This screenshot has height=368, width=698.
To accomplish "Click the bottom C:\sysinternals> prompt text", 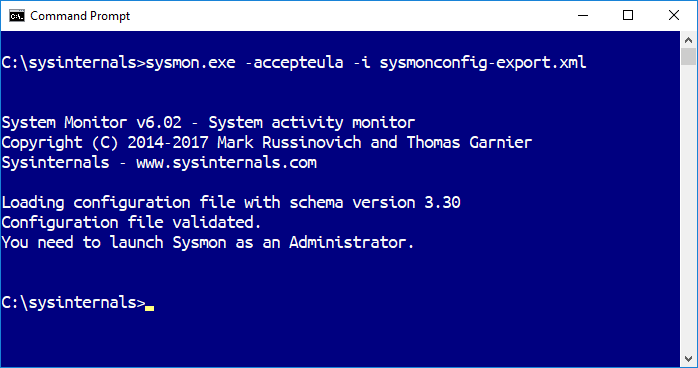I will 73,303.
